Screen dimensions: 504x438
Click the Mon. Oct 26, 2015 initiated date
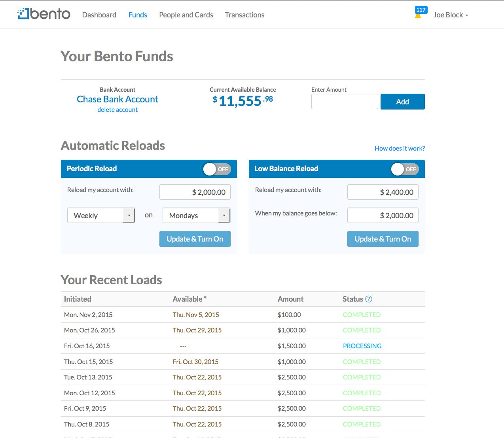[x=89, y=330]
